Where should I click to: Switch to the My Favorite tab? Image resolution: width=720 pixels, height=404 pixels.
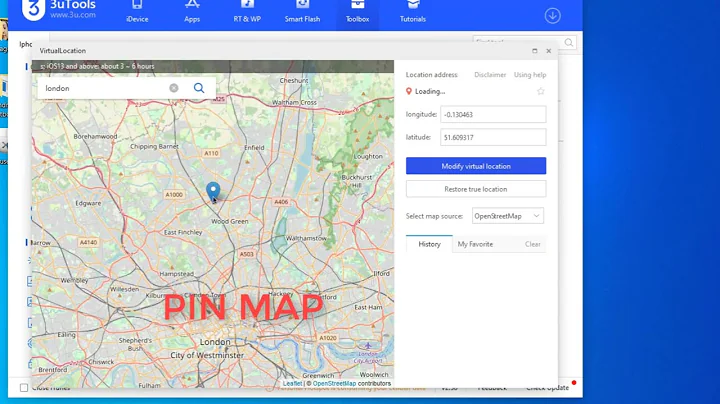point(475,244)
